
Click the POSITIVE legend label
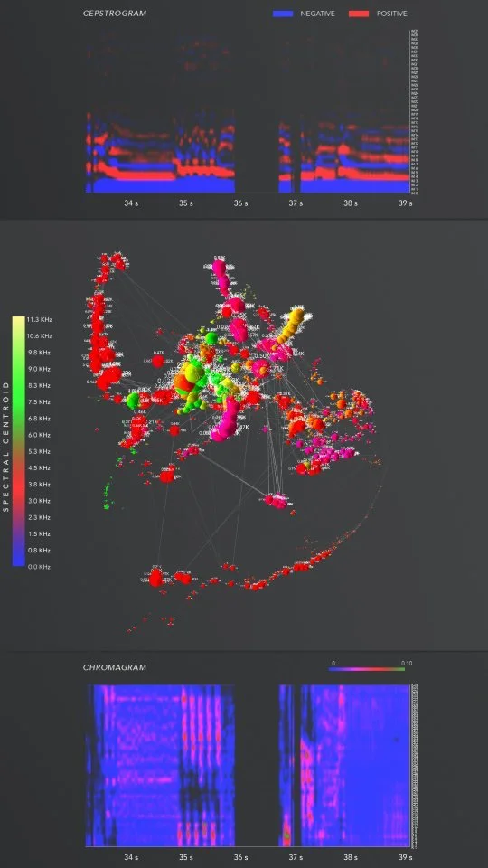391,14
